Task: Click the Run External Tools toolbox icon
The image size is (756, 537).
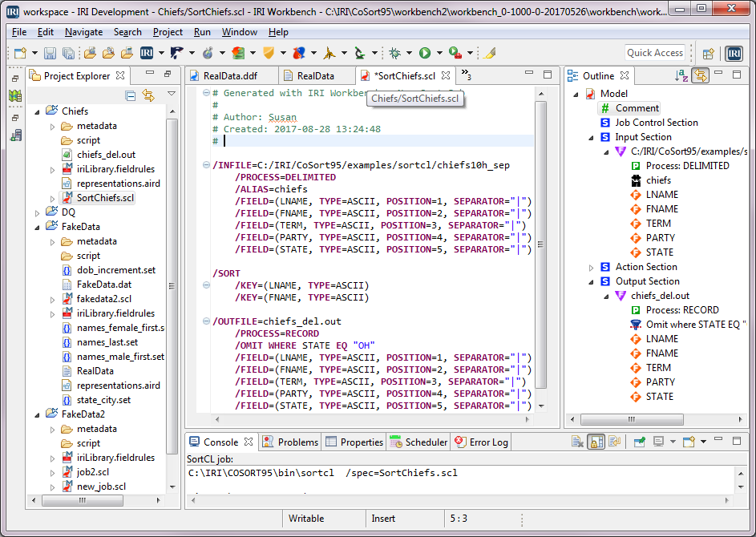Action: tap(455, 53)
